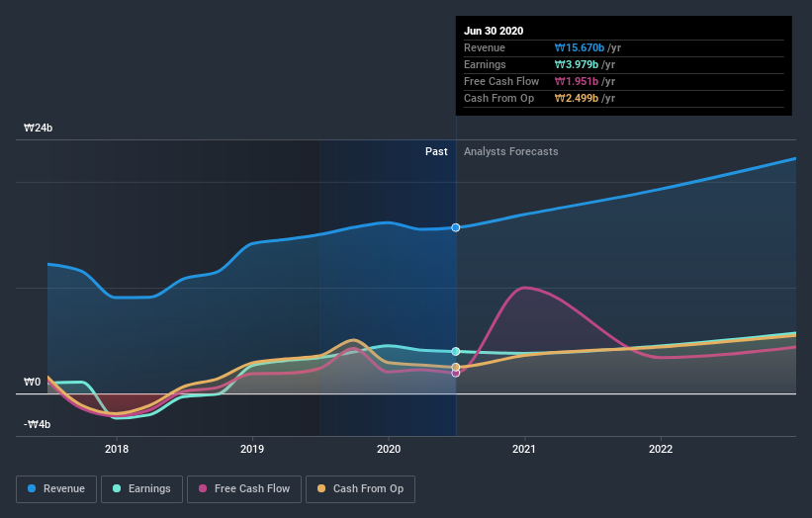812x518 pixels.
Task: Click the Free Cash Flow label in tooltip
Action: pyautogui.click(x=501, y=81)
